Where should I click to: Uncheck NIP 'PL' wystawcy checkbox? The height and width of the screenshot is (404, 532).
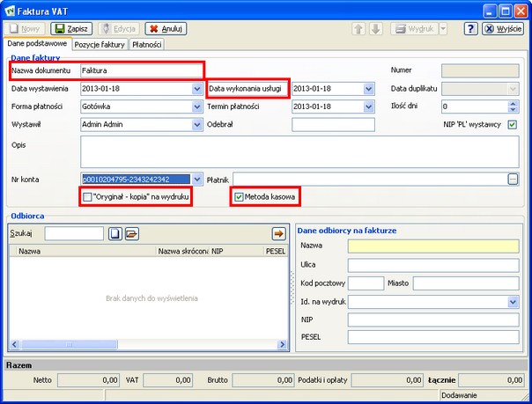tap(513, 124)
